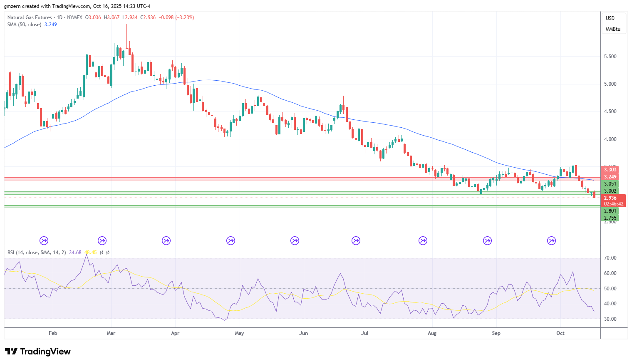This screenshot has height=364, width=632.
Task: Click the 5.000 price axis tick
Action: click(610, 84)
